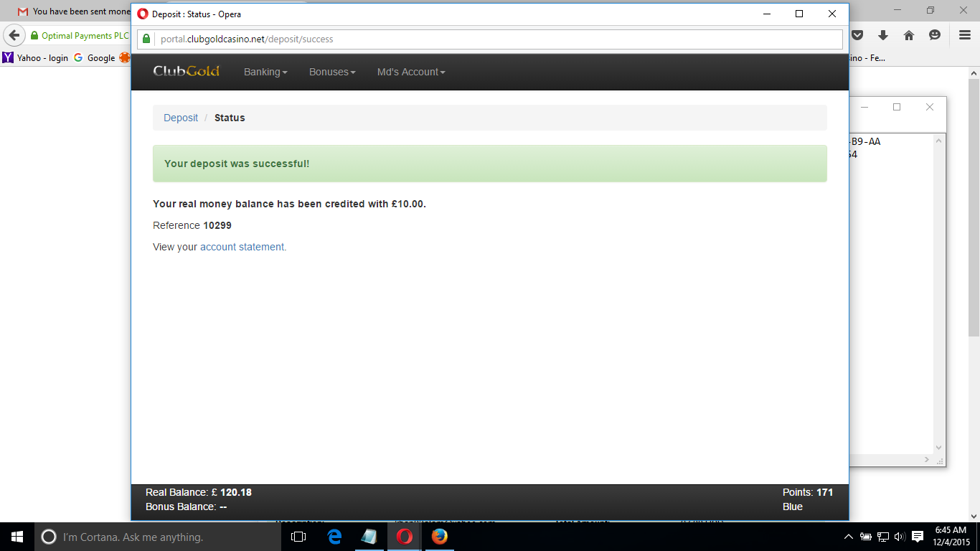Screen dimensions: 980x551
Task: Maximize the Opera Deposit Status window
Action: (799, 14)
